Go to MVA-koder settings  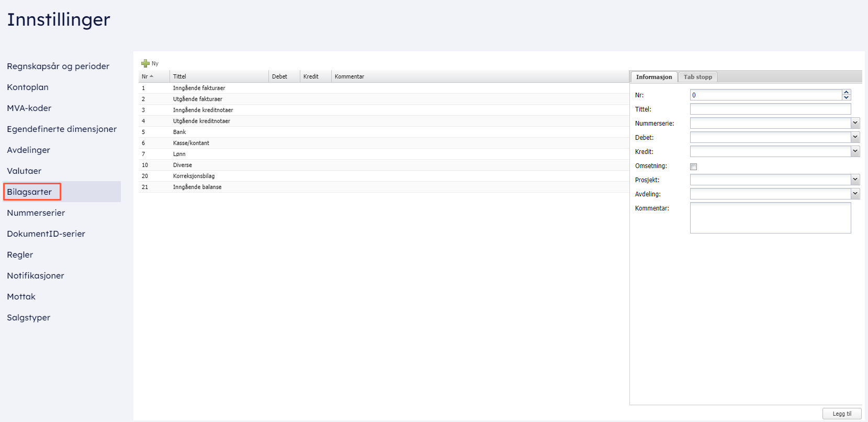coord(29,108)
